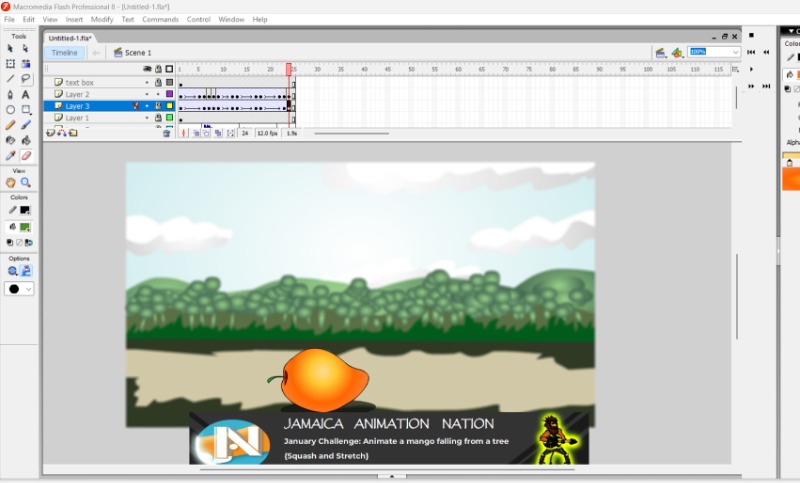Image resolution: width=800 pixels, height=483 pixels.
Task: Click the fill color swatch
Action: [x=25, y=226]
